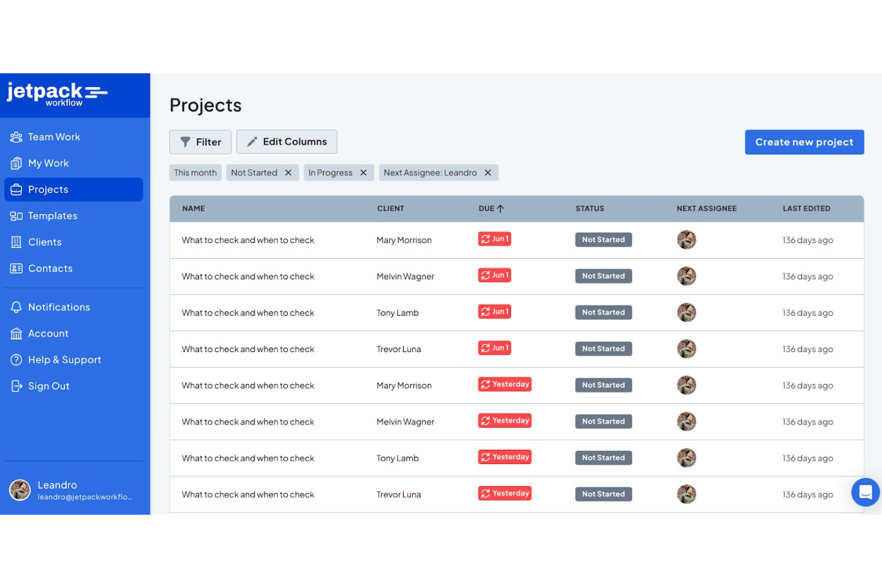Click the Create new project button

coord(804,142)
